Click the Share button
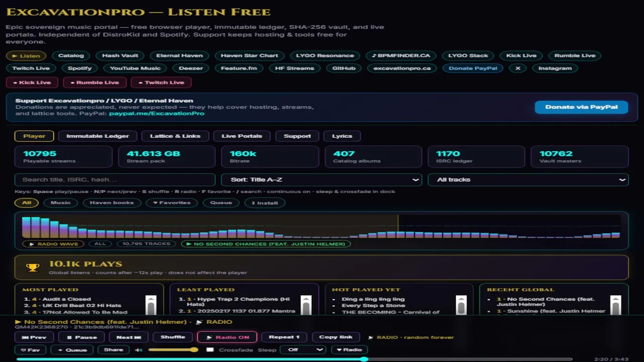 113,350
